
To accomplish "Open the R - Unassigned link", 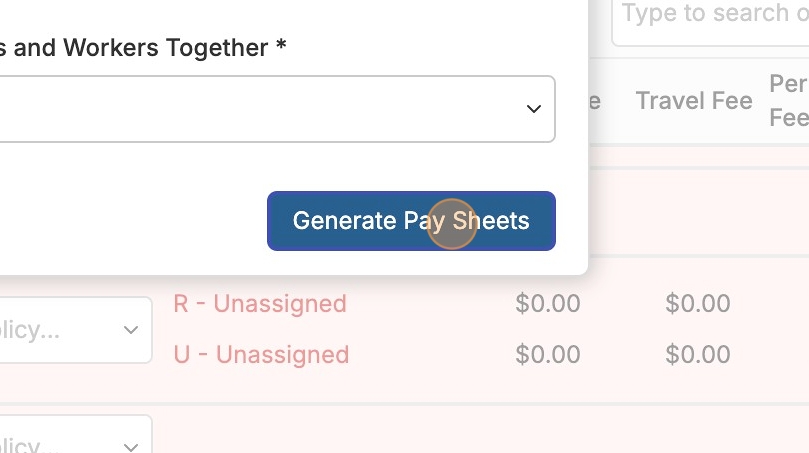I will 260,303.
